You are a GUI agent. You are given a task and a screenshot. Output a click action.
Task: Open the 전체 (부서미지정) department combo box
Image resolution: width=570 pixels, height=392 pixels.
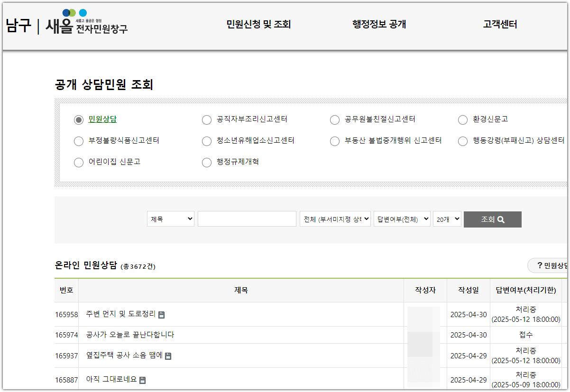coord(335,219)
